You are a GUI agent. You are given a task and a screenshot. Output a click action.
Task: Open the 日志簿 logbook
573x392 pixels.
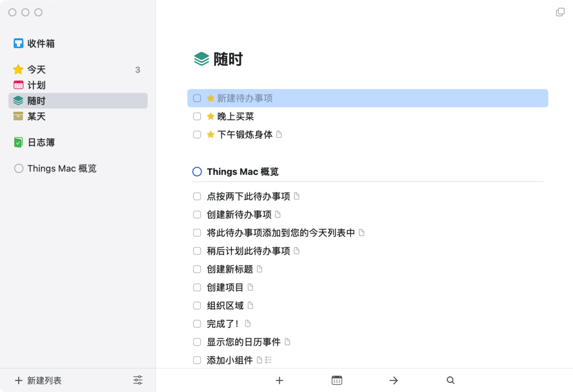point(78,142)
